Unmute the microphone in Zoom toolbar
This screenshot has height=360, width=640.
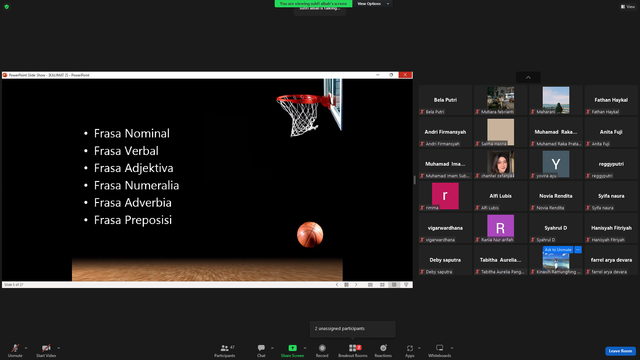15,350
